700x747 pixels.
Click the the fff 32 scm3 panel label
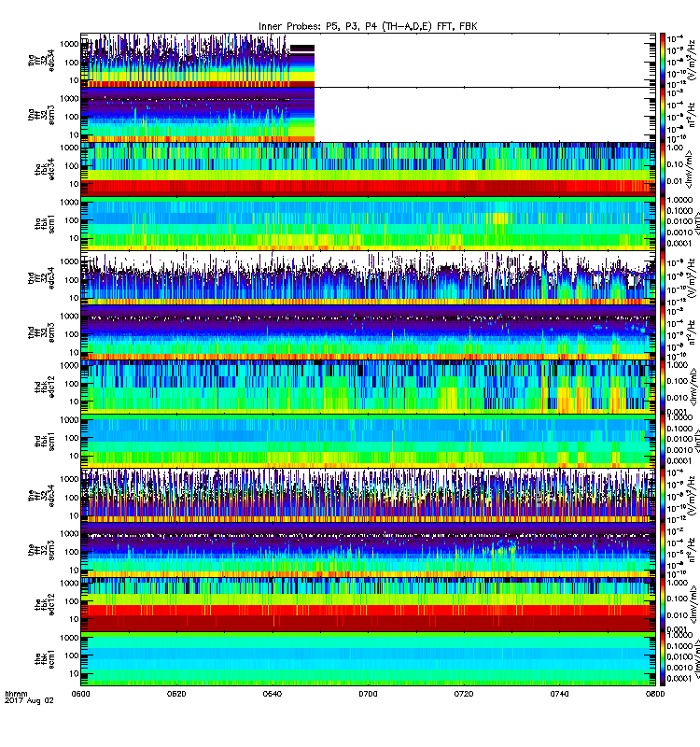pyautogui.click(x=41, y=550)
